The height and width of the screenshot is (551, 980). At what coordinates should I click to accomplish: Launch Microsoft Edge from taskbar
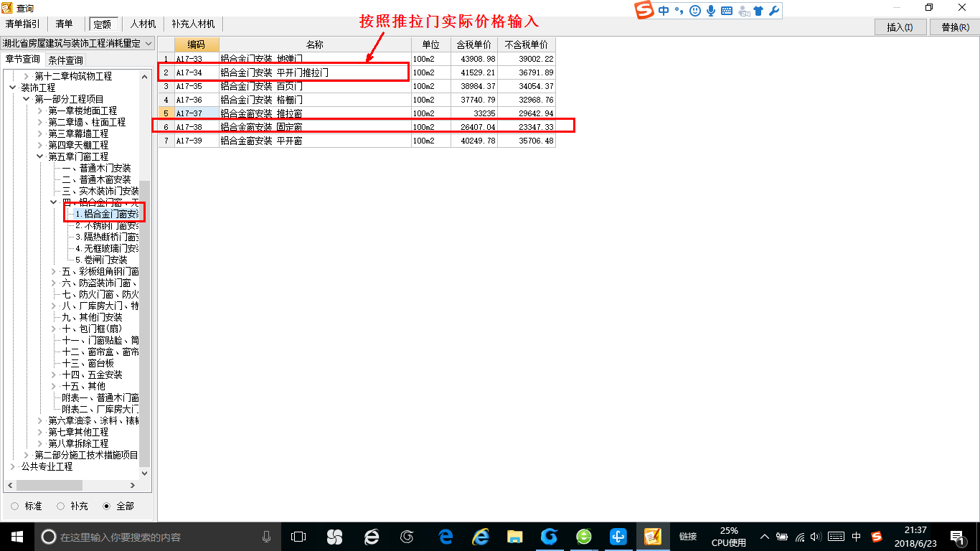445,537
